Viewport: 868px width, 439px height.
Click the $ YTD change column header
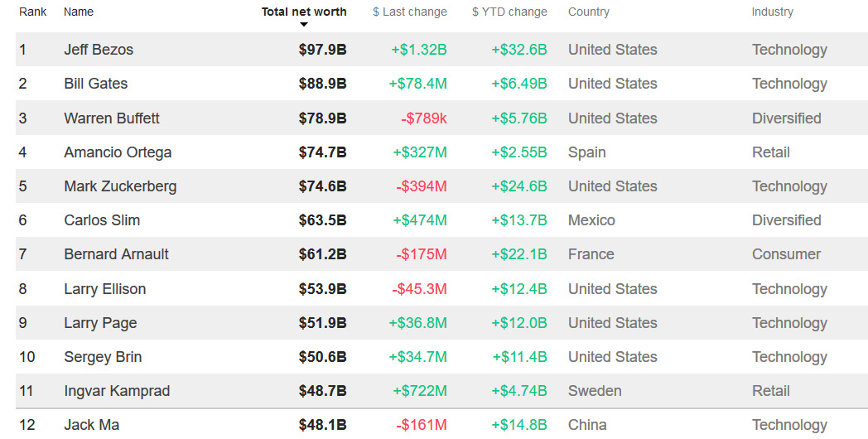coord(509,12)
